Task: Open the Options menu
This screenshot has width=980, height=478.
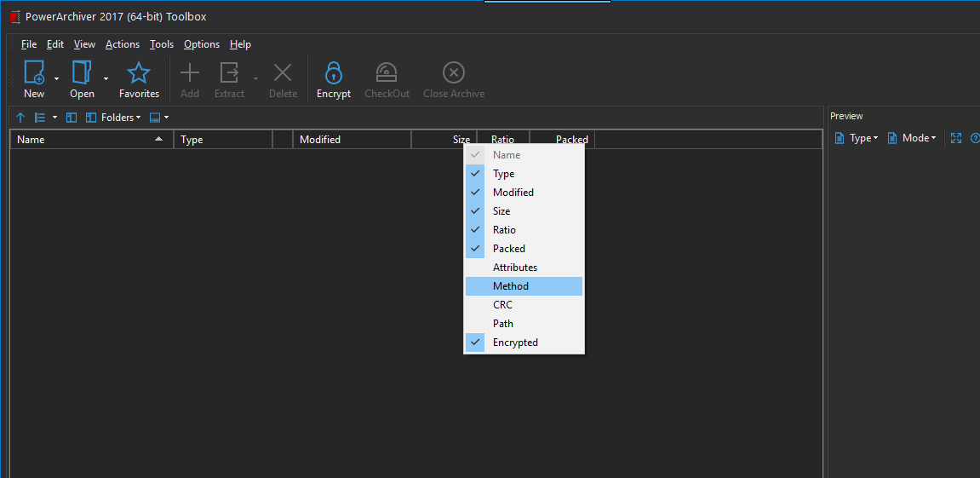Action: point(202,44)
